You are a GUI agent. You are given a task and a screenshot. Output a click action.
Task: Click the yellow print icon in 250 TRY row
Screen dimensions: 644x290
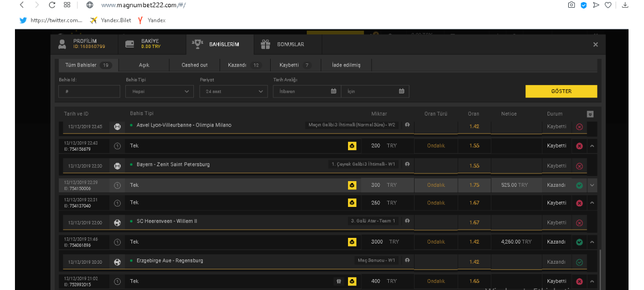pos(352,203)
